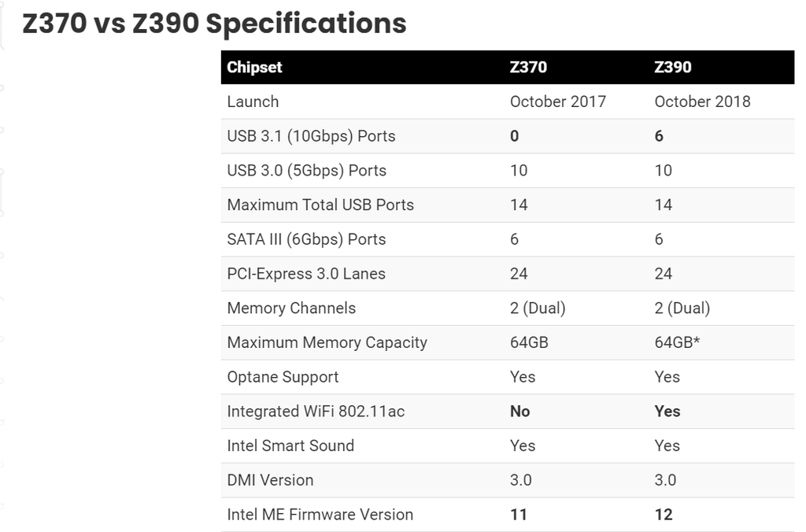806x532 pixels.
Task: Select the Intel Smart Sound row label
Action: pyautogui.click(x=290, y=446)
